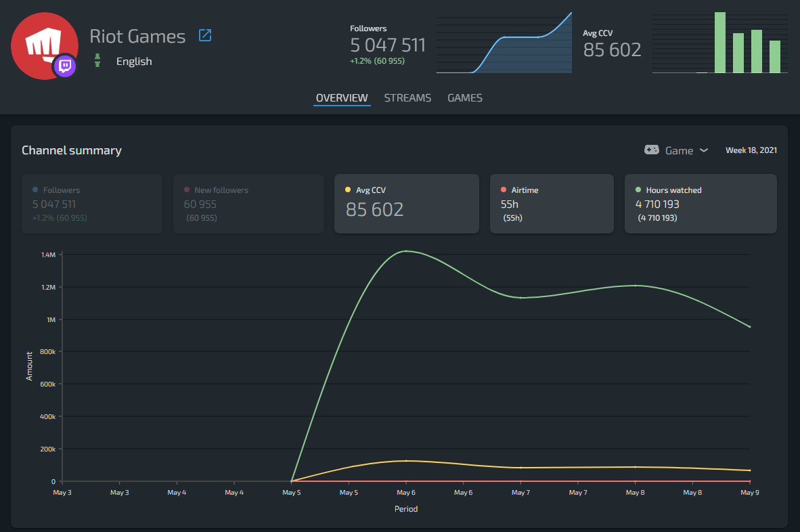The height and width of the screenshot is (532, 800).
Task: Click the English language label
Action: coord(134,61)
